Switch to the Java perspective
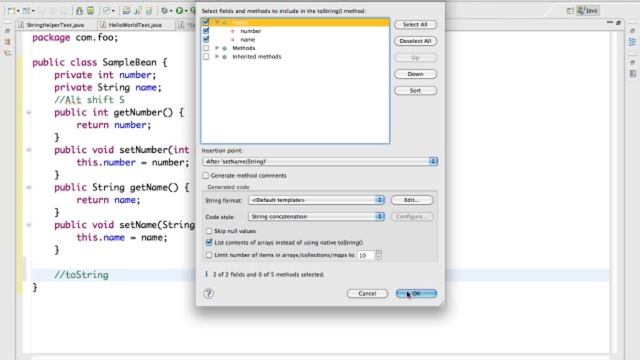The height and width of the screenshot is (360, 640). click(588, 11)
